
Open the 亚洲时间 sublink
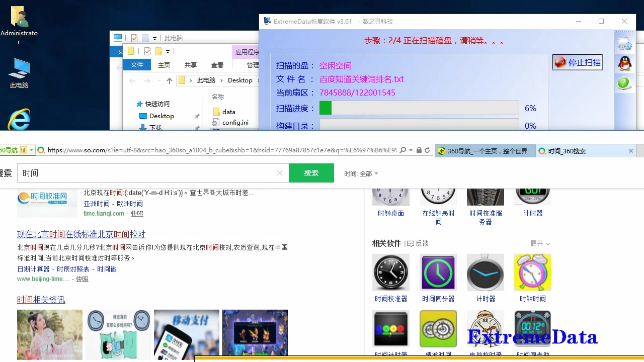97,204
